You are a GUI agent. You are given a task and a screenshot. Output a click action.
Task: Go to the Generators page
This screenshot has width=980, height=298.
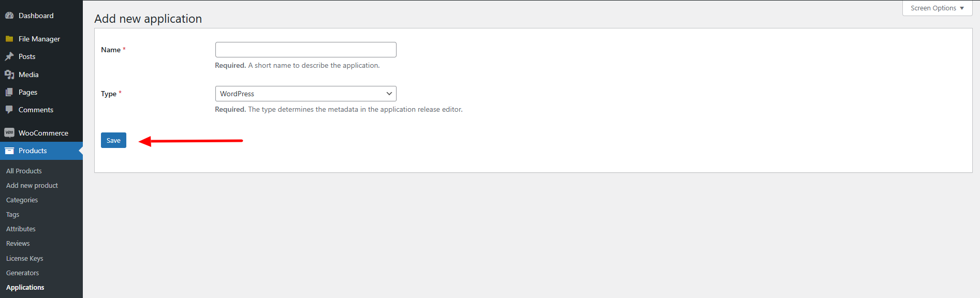(x=22, y=273)
